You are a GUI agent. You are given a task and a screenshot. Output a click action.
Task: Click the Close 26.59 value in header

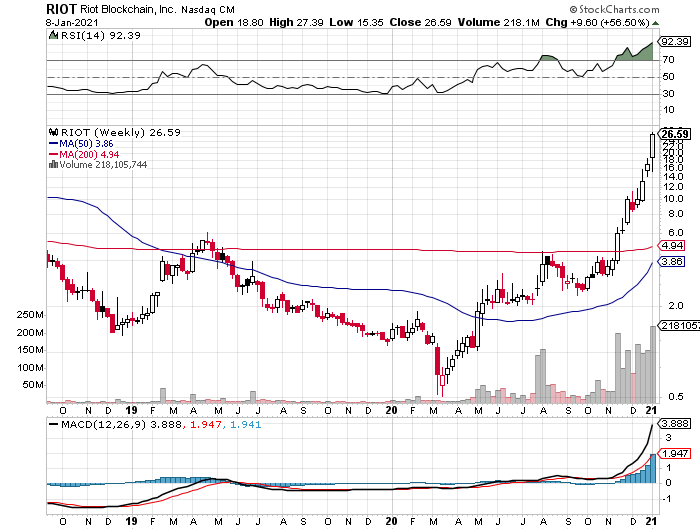click(x=421, y=22)
